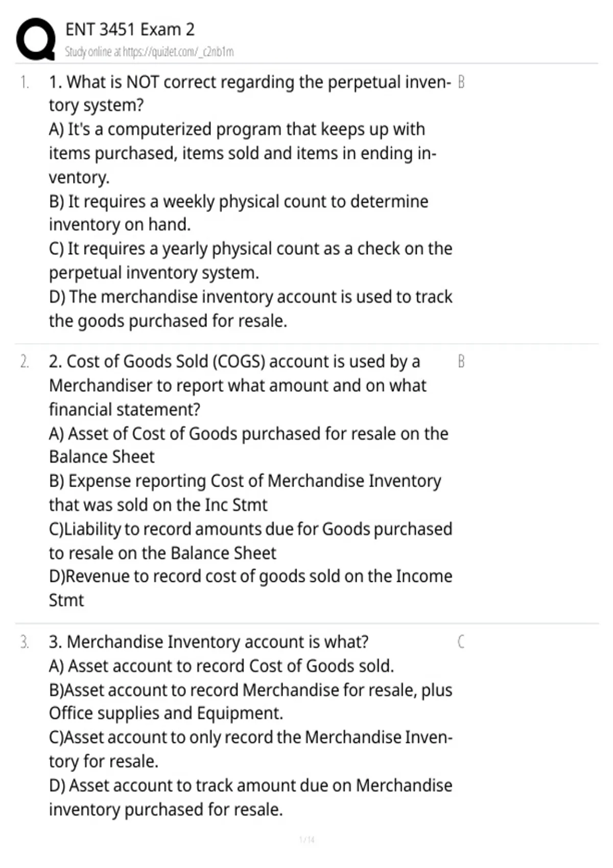Select the COGS question text
The width and height of the screenshot is (613, 868).
click(x=238, y=385)
